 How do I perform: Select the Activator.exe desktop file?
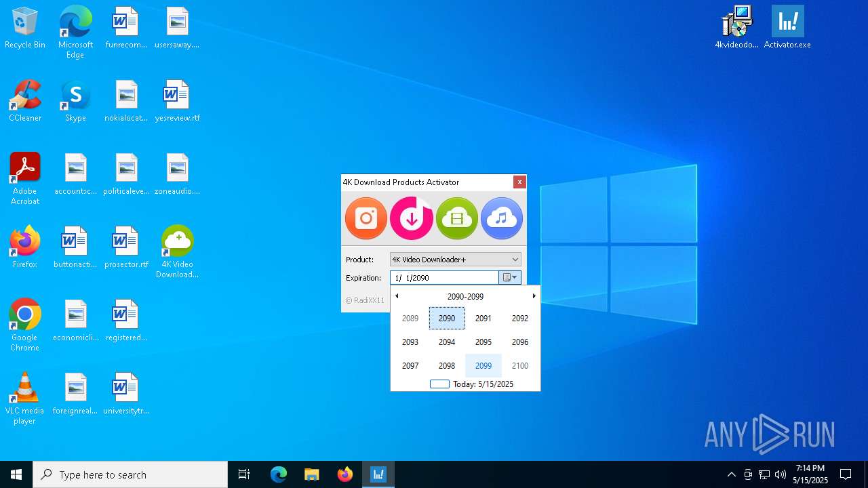[x=787, y=28]
